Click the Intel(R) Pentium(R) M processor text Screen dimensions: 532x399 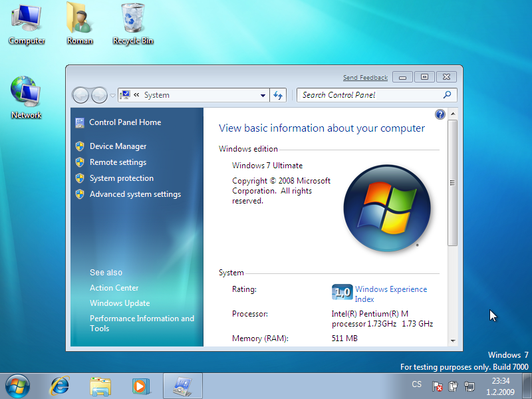tap(382, 319)
